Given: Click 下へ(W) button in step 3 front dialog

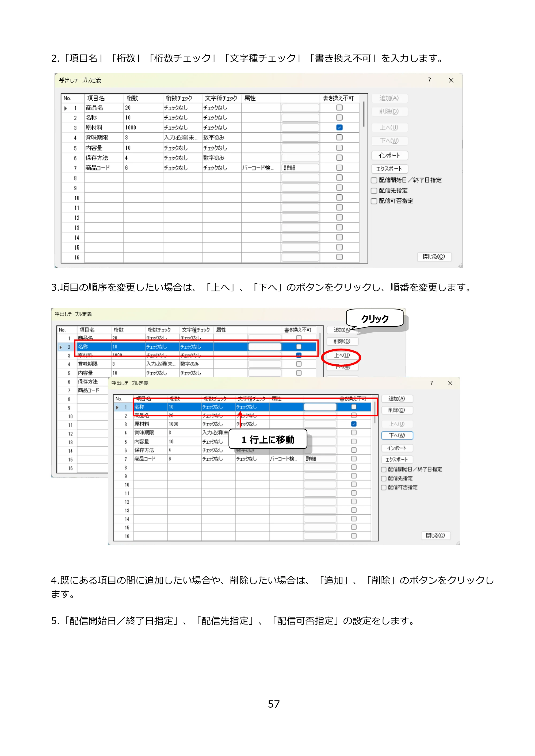Looking at the screenshot, I should coord(397,435).
